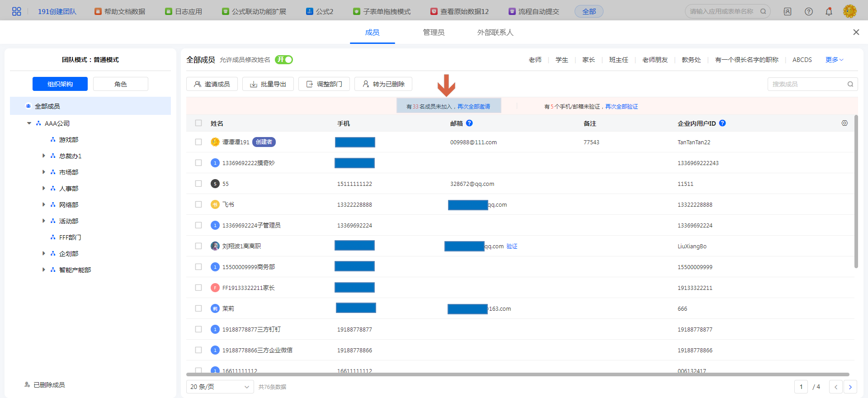Check the select-all checkbox in table header

(x=198, y=123)
